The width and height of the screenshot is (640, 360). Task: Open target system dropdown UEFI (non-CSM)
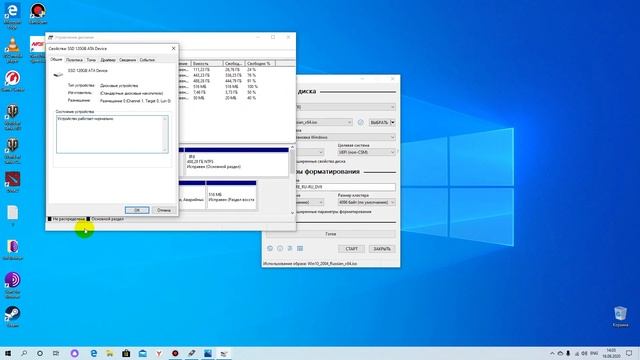tap(367, 152)
